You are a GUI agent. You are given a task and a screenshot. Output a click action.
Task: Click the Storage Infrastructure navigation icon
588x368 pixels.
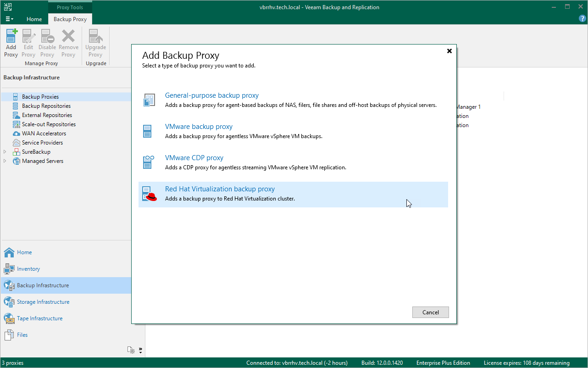[x=9, y=302]
